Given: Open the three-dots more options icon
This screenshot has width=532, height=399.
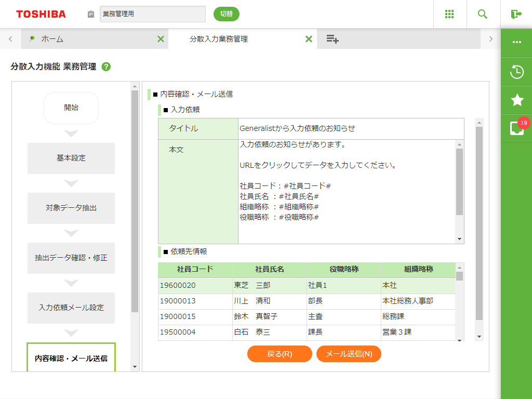Looking at the screenshot, I should click(516, 42).
